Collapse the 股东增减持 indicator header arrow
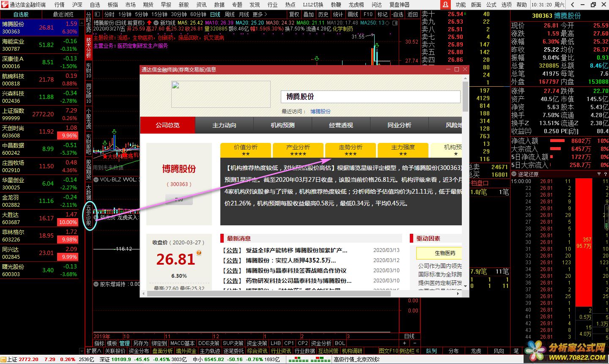609x364 pixels. pyautogui.click(x=96, y=284)
